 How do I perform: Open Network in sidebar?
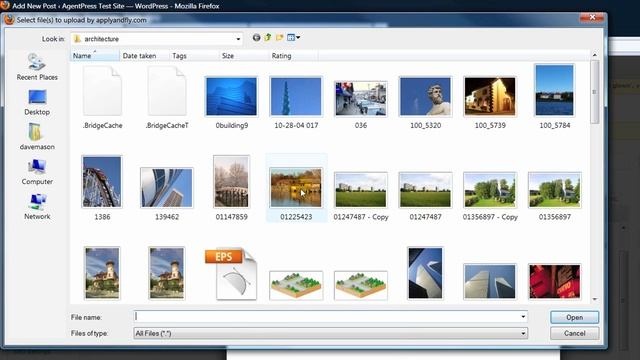point(37,207)
